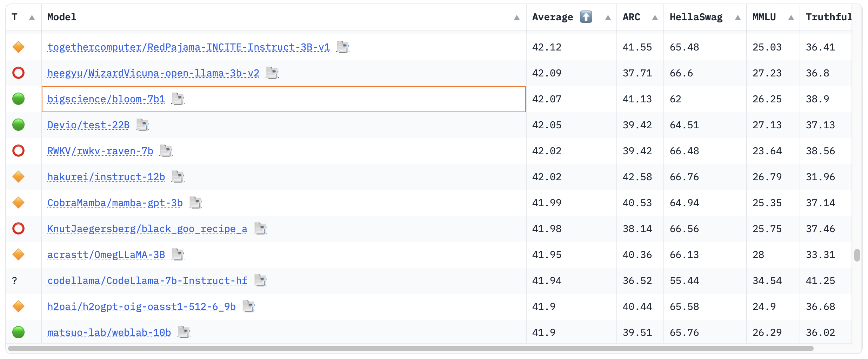
Task: Open the heegyu/WizardVicuna-open-llama-3b-v2 link
Action: [153, 73]
